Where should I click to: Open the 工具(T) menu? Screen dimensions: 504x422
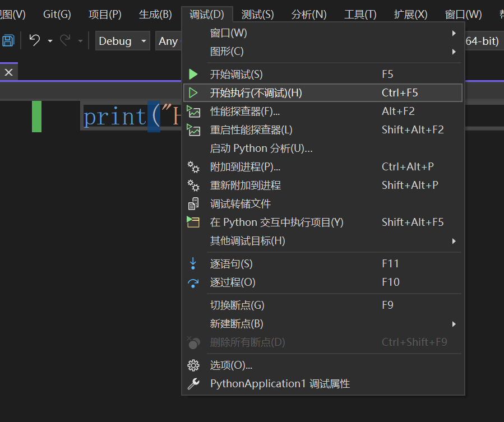click(x=360, y=15)
